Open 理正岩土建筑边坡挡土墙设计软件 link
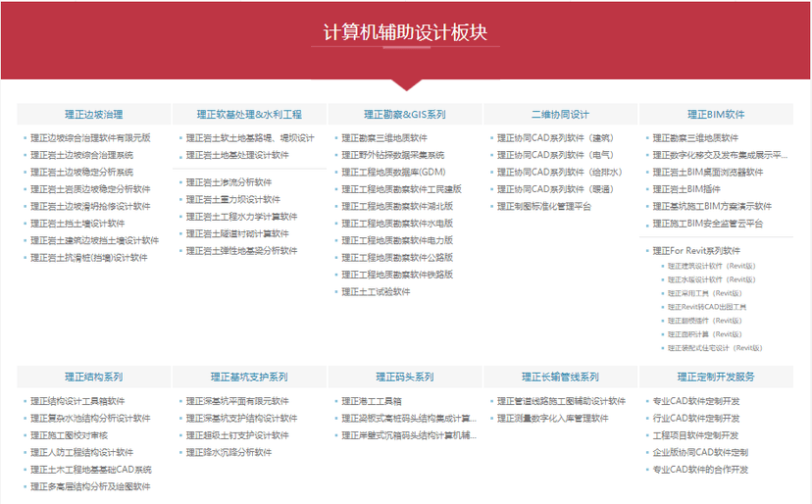Image resolution: width=812 pixels, height=504 pixels. (x=95, y=240)
